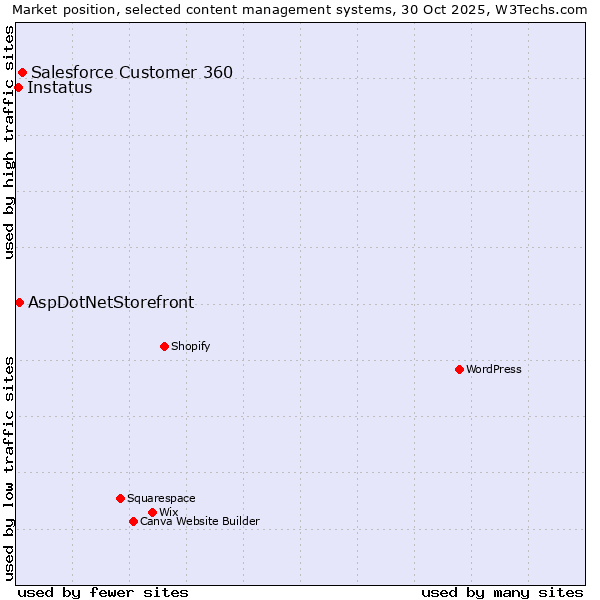600x600 pixels.
Task: Click the Squarespace text label
Action: click(x=161, y=499)
